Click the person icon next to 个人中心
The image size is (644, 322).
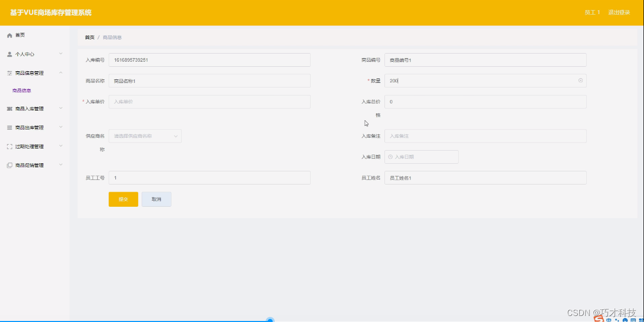tap(9, 54)
